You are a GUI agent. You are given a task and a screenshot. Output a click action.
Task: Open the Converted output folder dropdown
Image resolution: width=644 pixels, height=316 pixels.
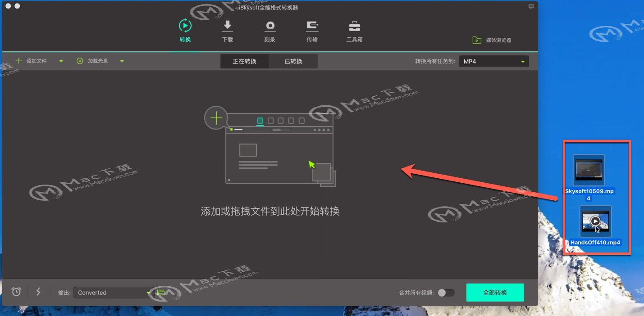pyautogui.click(x=113, y=293)
